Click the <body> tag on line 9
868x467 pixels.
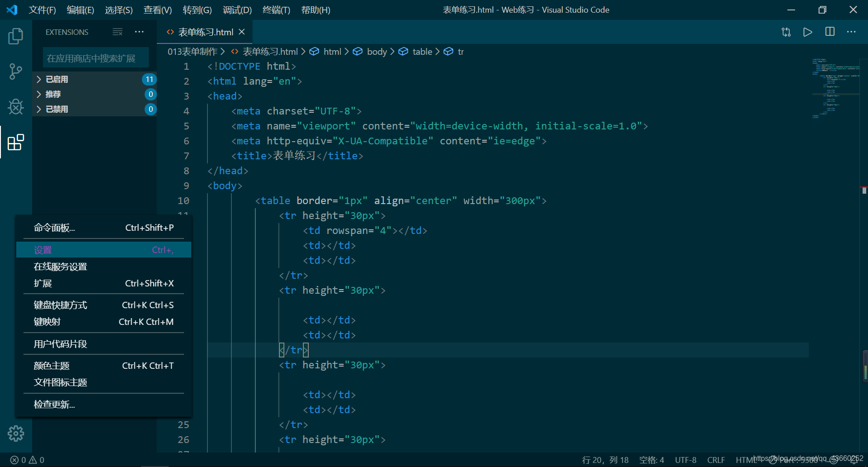225,186
